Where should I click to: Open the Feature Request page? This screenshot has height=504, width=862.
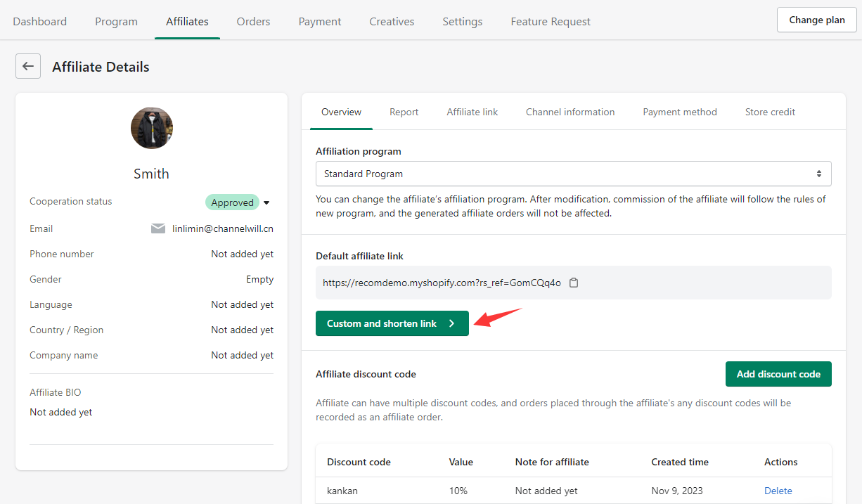(x=551, y=21)
